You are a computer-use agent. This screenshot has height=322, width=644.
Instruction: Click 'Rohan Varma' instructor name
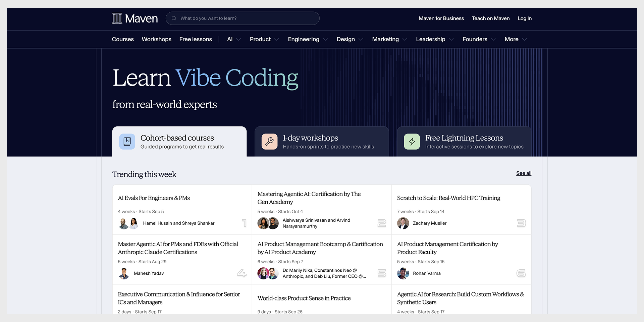click(427, 273)
